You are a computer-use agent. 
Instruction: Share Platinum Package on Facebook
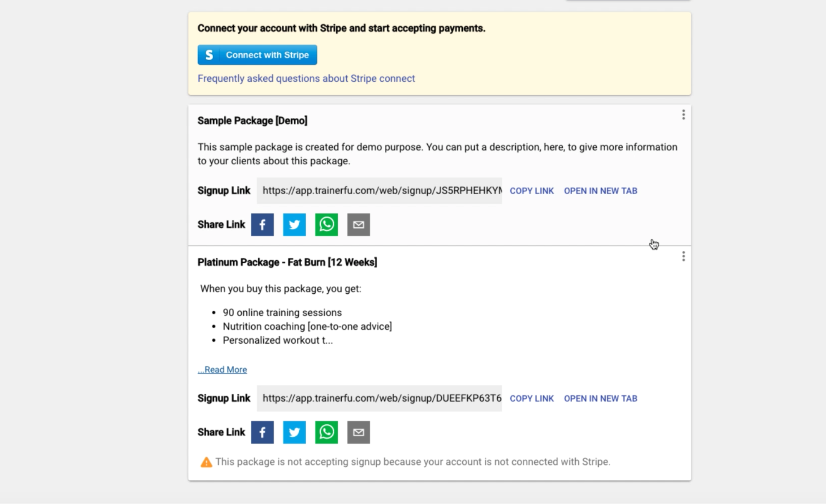pos(262,432)
